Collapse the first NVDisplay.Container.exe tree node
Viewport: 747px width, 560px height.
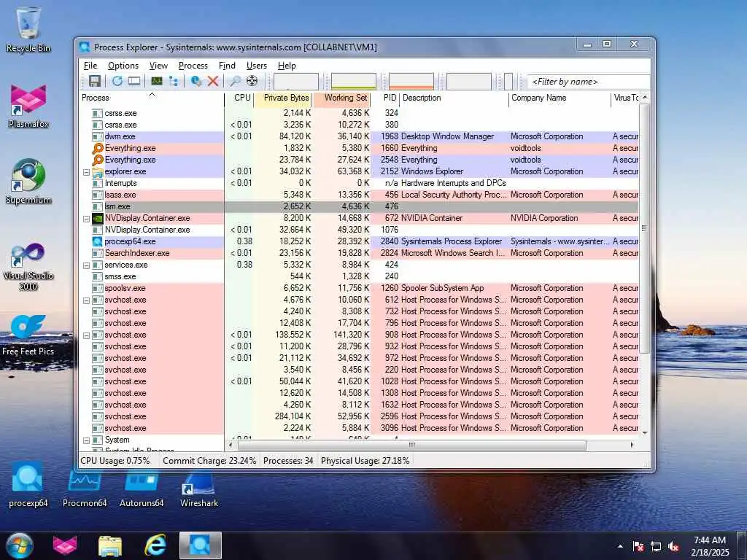coord(86,219)
